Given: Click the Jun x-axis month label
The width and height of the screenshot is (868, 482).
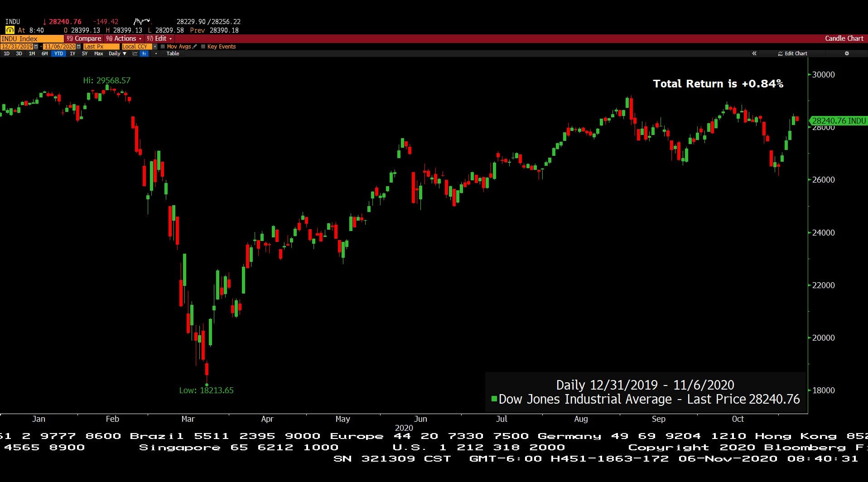Looking at the screenshot, I should pos(420,419).
